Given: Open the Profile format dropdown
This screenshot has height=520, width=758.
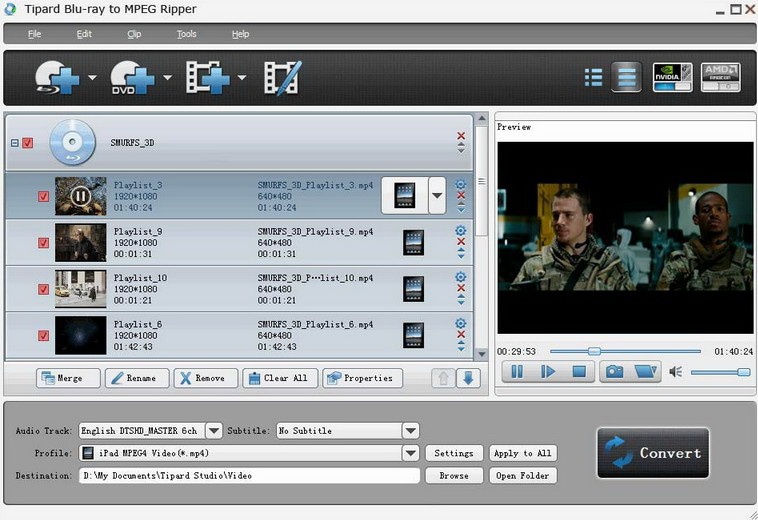Looking at the screenshot, I should [410, 453].
